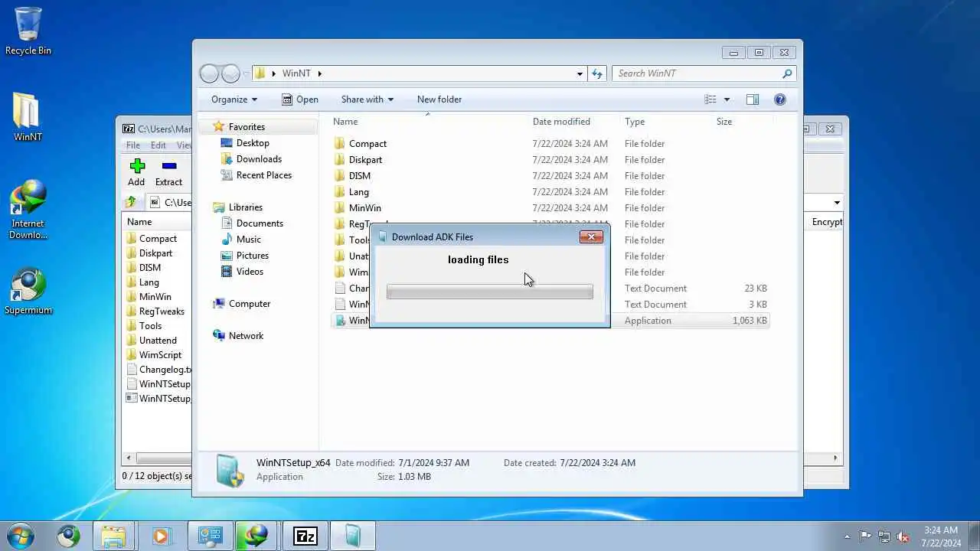This screenshot has width=980, height=551.
Task: Open the Windows Start menu
Action: pyautogui.click(x=21, y=536)
